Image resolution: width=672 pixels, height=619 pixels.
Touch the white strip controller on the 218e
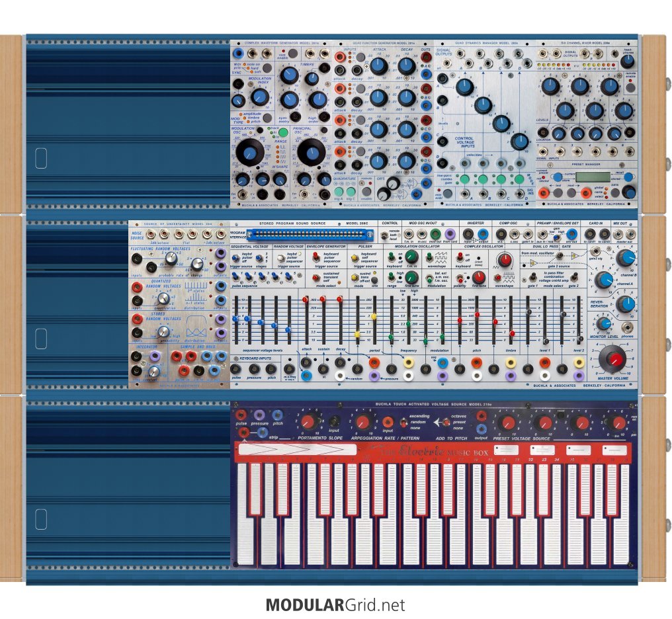[x=298, y=449]
